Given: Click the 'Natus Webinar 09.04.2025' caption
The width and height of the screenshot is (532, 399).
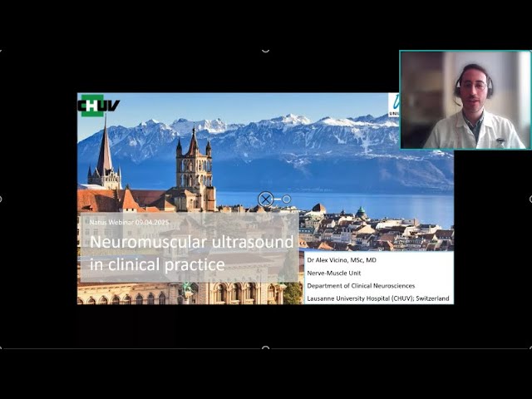Looking at the screenshot, I should tap(130, 223).
